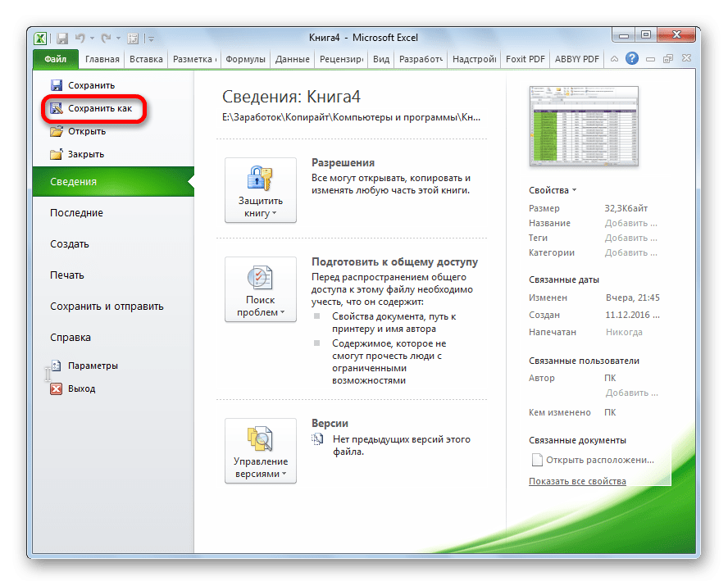The height and width of the screenshot is (586, 728).
Task: Switch to the Вставка tab
Action: pyautogui.click(x=146, y=59)
